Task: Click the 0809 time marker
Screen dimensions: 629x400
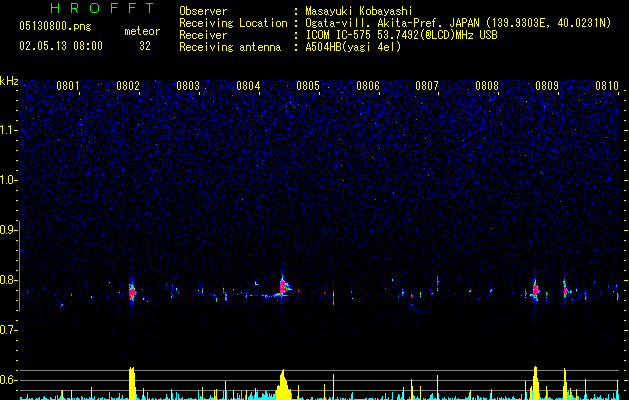Action: pos(547,86)
